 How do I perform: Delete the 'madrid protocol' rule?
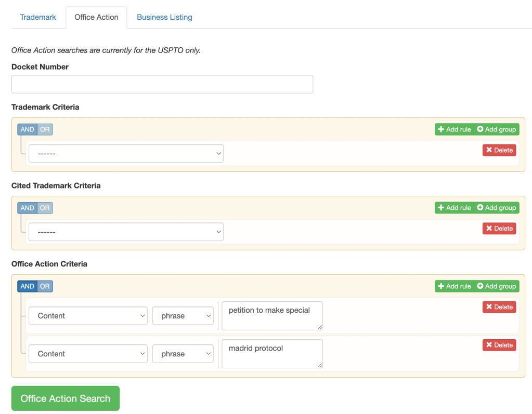point(499,345)
